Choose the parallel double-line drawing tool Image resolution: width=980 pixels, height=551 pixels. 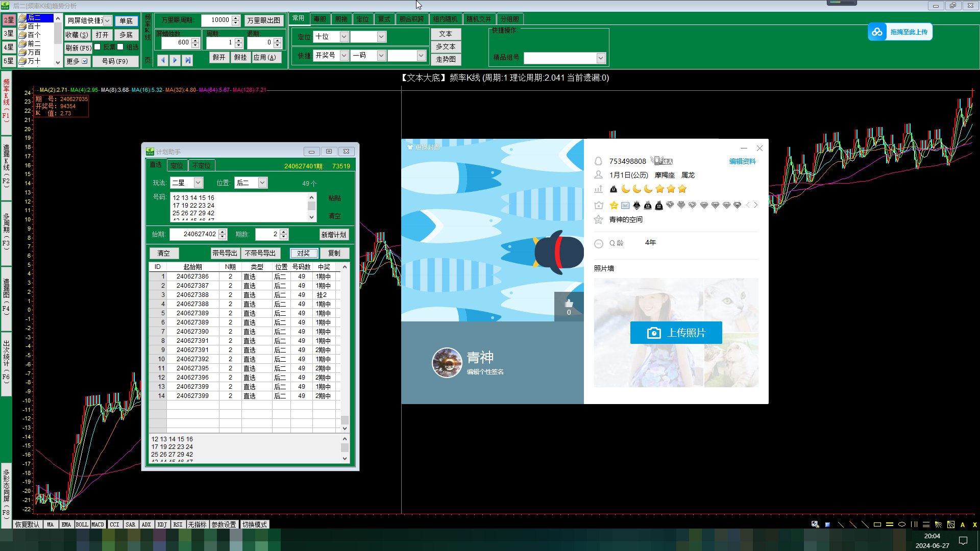[x=890, y=524]
